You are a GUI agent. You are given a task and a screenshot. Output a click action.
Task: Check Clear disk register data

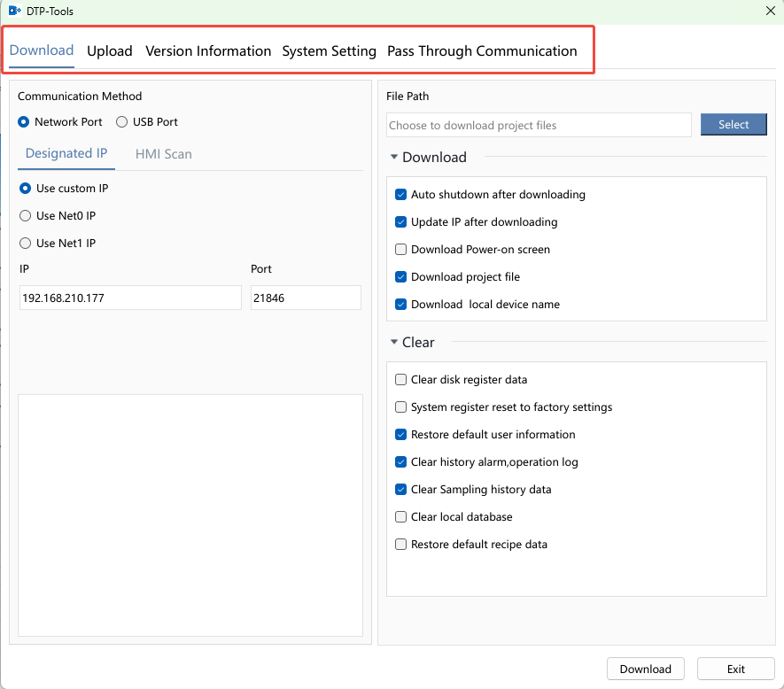coord(400,380)
